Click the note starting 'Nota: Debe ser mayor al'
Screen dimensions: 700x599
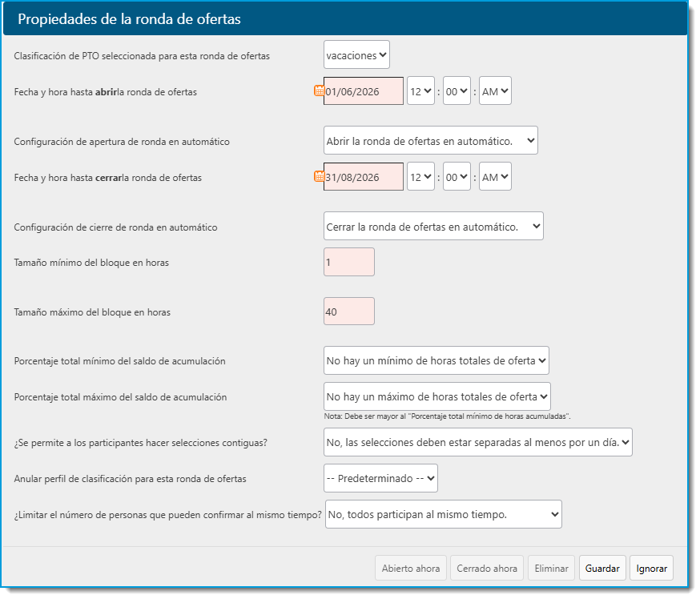[447, 416]
